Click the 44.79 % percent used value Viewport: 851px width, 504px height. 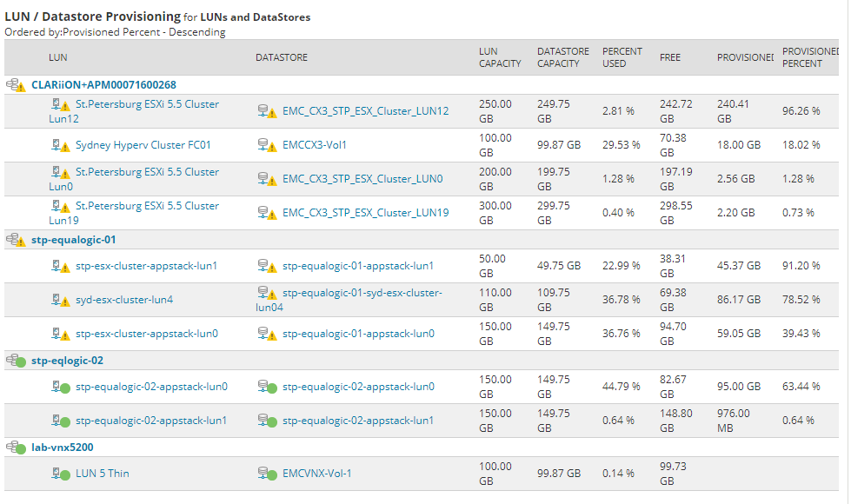tap(621, 387)
